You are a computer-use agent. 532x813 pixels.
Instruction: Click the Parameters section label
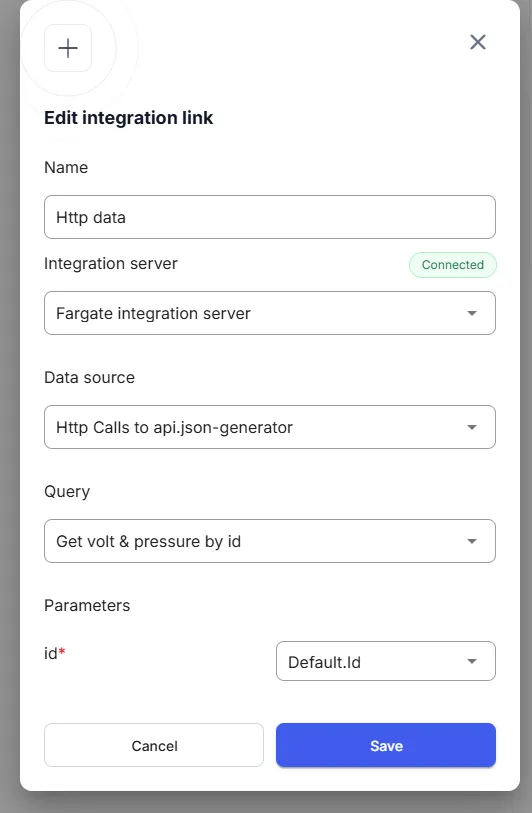click(87, 606)
